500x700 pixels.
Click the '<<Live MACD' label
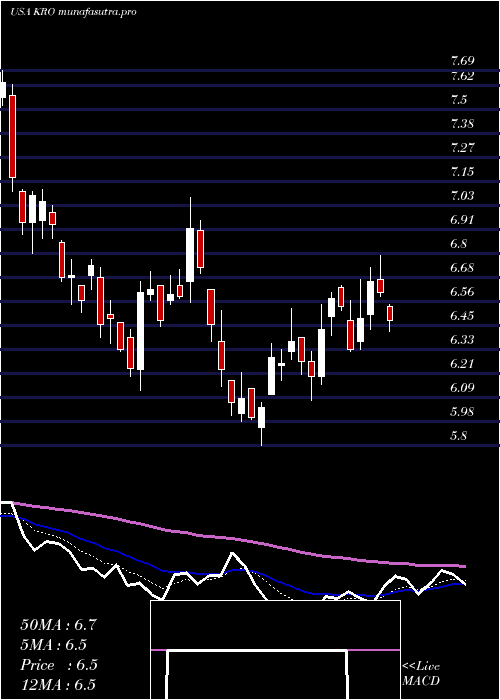point(421,674)
